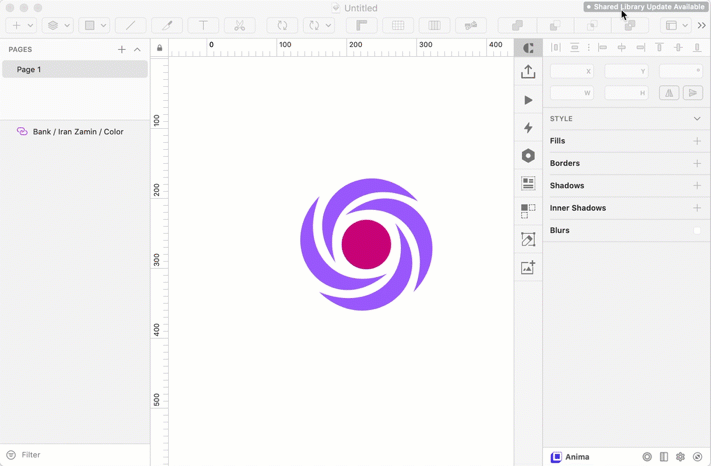The width and height of the screenshot is (711, 466).
Task: Align layers to right edge
Action: click(x=641, y=48)
